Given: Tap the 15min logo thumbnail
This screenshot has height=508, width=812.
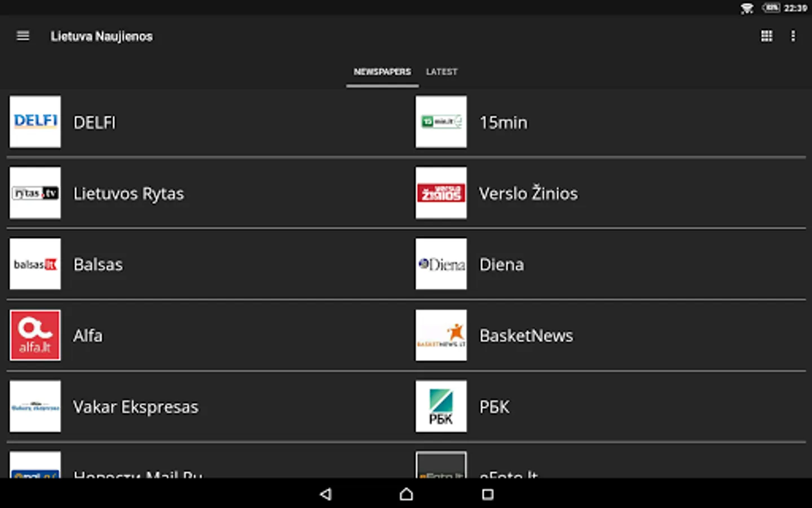Looking at the screenshot, I should [x=441, y=122].
